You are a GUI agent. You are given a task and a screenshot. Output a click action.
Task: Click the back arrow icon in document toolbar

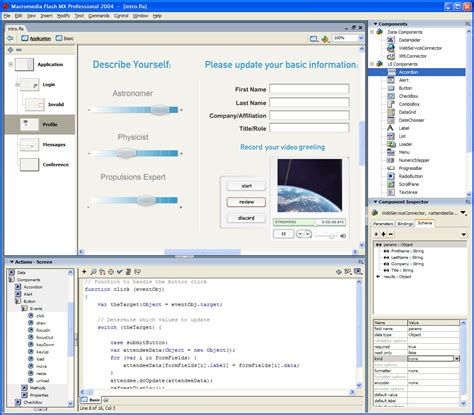(10, 38)
